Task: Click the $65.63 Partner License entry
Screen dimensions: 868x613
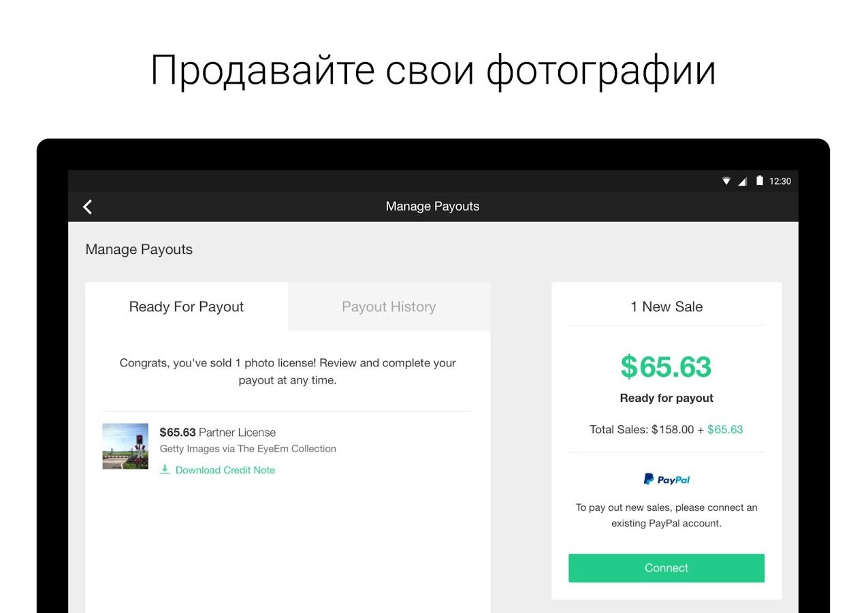Action: [x=218, y=433]
